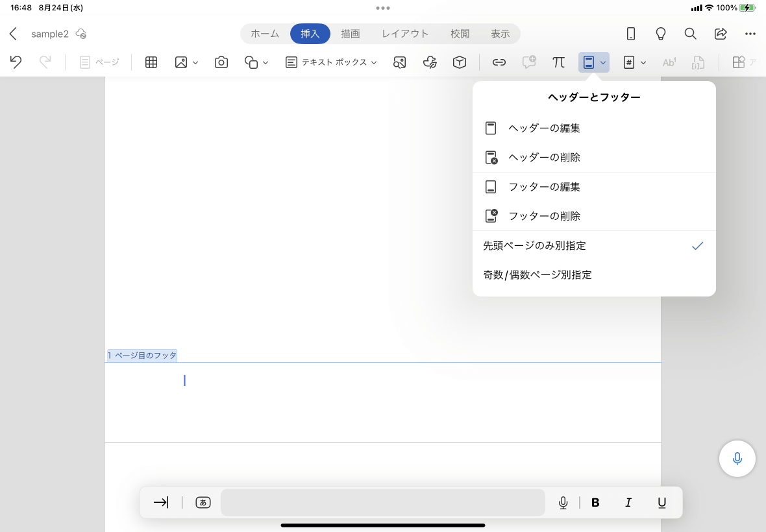
Task: Choose フッターの削除 in the menu
Action: coord(594,216)
